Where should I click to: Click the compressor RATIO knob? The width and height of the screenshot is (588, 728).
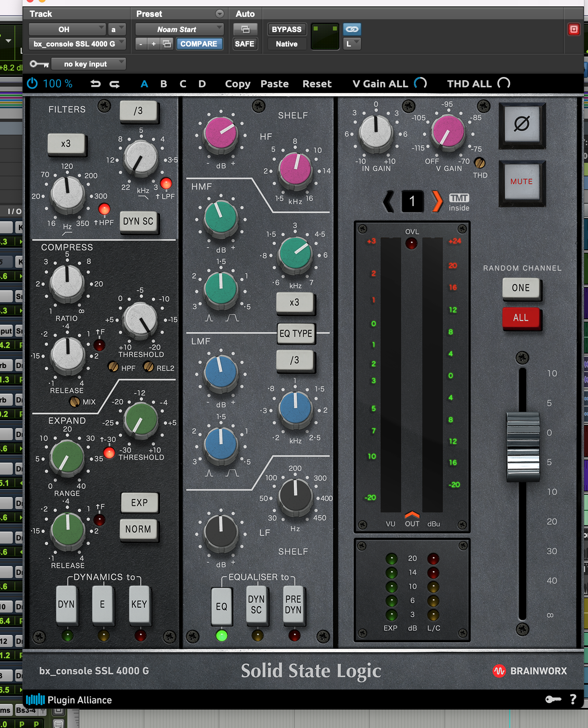point(67,283)
